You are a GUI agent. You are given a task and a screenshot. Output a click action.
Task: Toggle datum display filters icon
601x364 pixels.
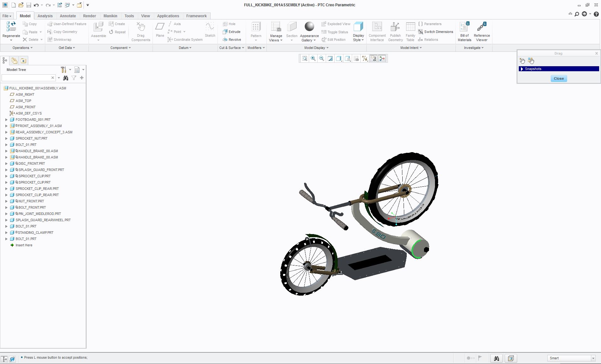tap(365, 58)
